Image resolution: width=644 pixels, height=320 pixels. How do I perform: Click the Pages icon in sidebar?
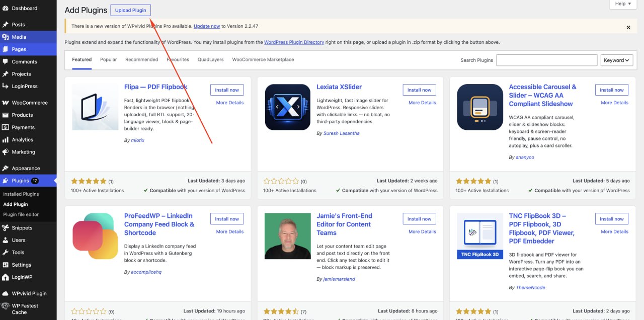[x=6, y=49]
